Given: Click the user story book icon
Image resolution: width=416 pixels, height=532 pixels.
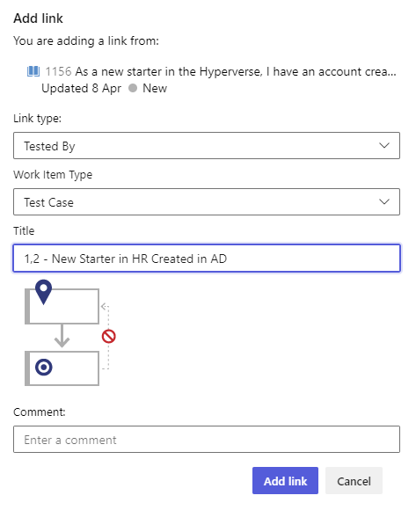Looking at the screenshot, I should tap(33, 71).
